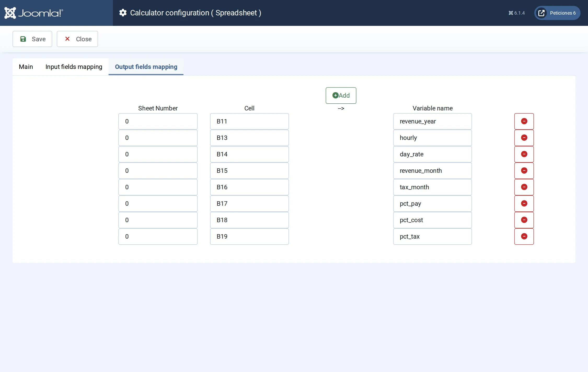Remove the hourly mapping row

(524, 138)
